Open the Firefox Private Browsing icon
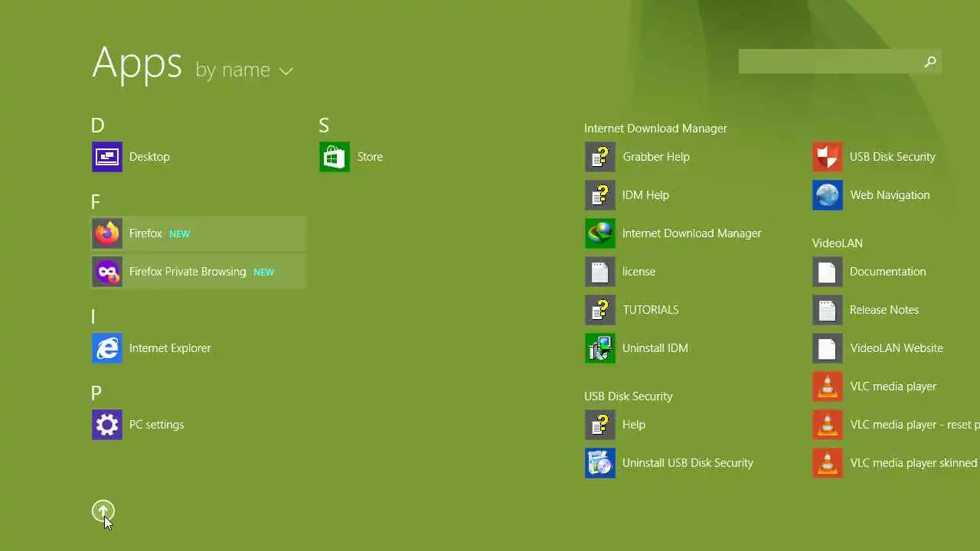 (x=107, y=272)
